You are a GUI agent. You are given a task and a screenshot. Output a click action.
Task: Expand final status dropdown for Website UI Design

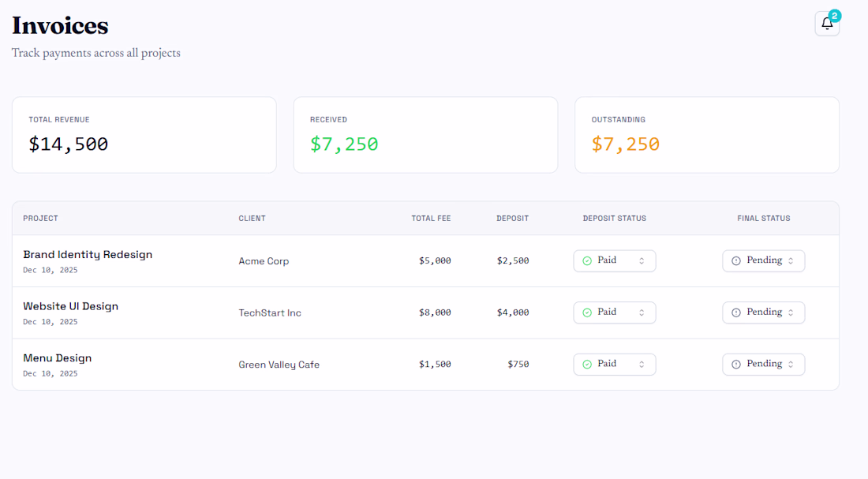(x=764, y=313)
